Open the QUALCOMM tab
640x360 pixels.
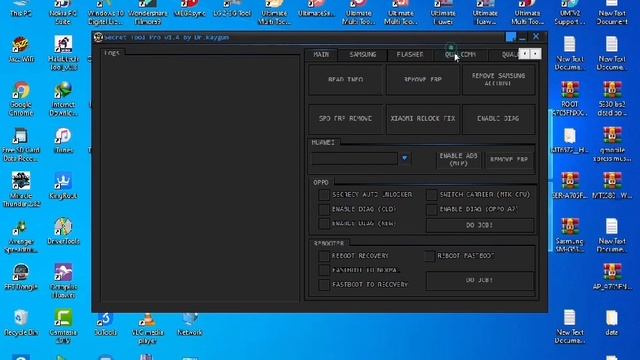460,54
